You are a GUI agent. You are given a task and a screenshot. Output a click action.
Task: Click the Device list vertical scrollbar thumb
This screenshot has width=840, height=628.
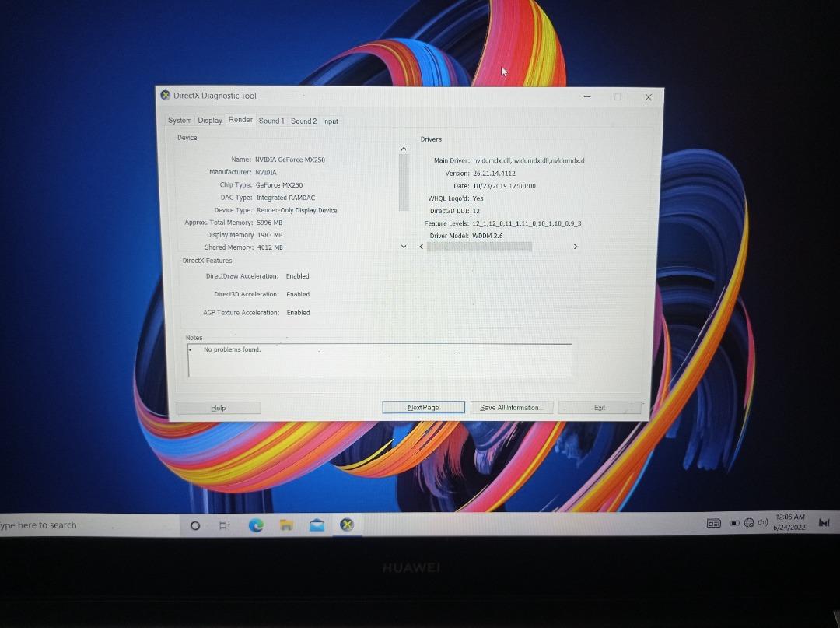(x=404, y=182)
